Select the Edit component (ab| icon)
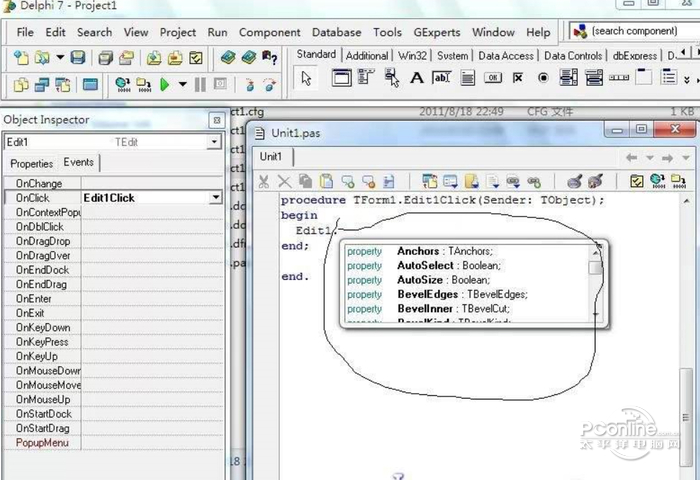This screenshot has width=700, height=480. coord(442,78)
